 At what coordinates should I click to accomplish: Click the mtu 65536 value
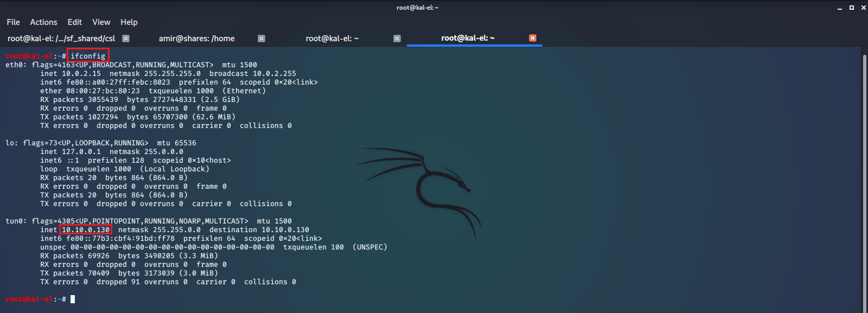click(186, 143)
